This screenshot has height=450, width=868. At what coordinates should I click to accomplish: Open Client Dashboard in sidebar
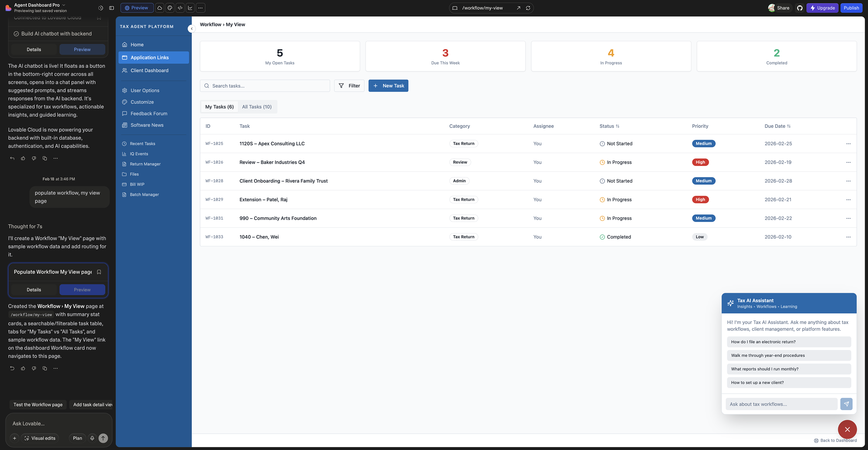point(149,70)
